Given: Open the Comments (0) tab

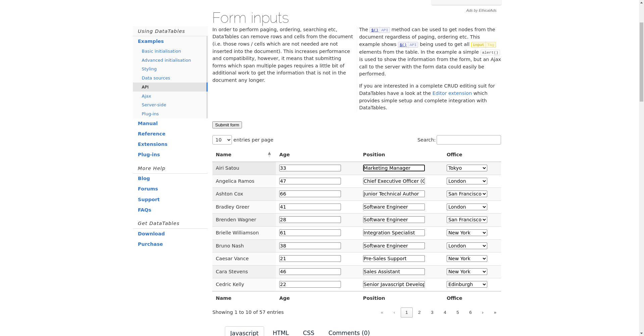Looking at the screenshot, I should (x=349, y=332).
